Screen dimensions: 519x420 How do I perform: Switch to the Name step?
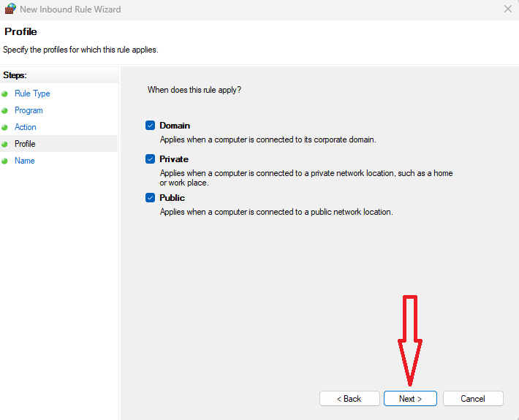click(x=25, y=161)
